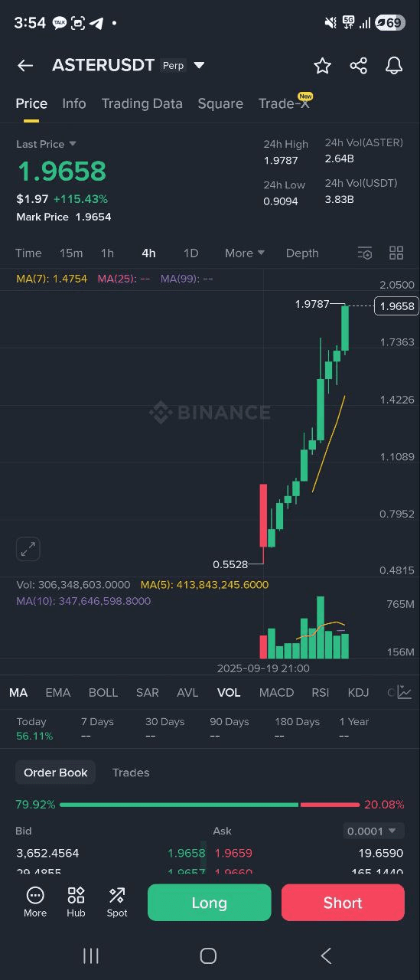Tap the red Short button

coord(343,903)
